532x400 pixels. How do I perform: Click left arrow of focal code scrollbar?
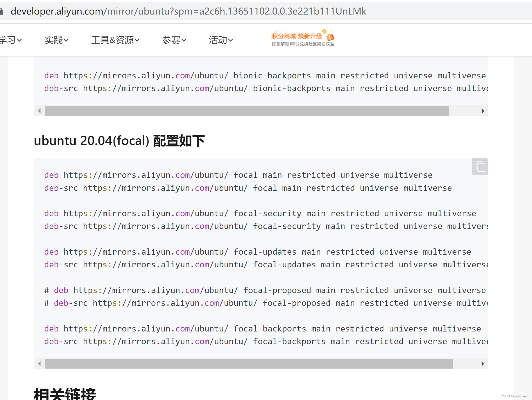39,364
